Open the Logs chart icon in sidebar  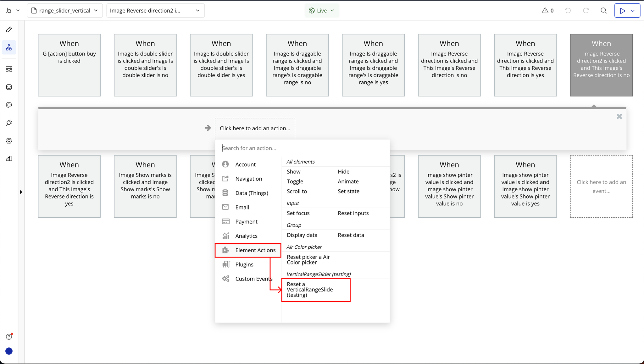coord(9,159)
